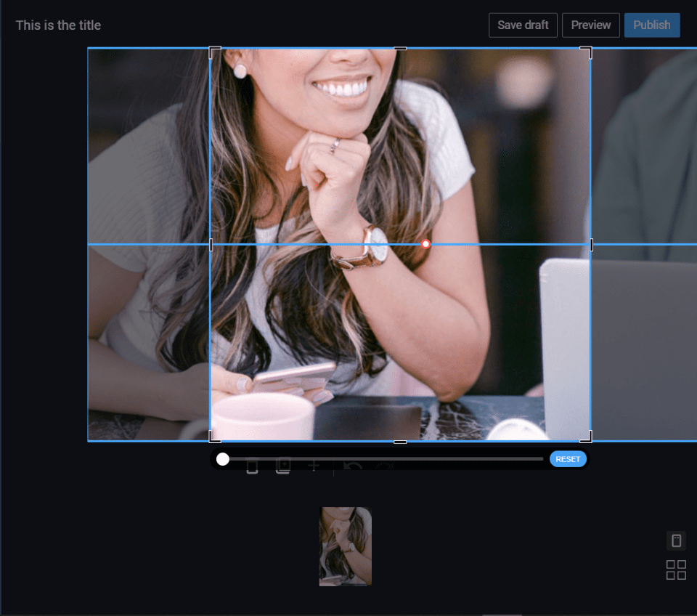Click the left-middle crop edge handle

(211, 245)
